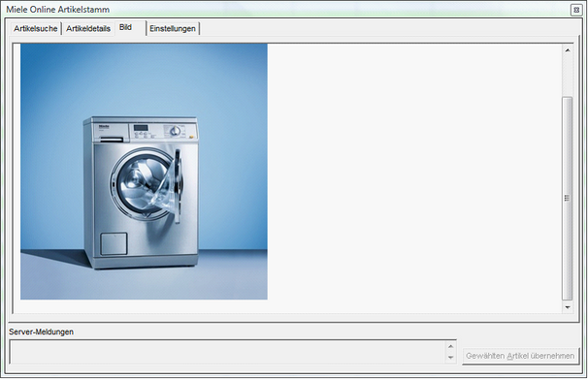Image resolution: width=588 pixels, height=379 pixels.
Task: Open the Artikeldetails tab
Action: pyautogui.click(x=88, y=29)
